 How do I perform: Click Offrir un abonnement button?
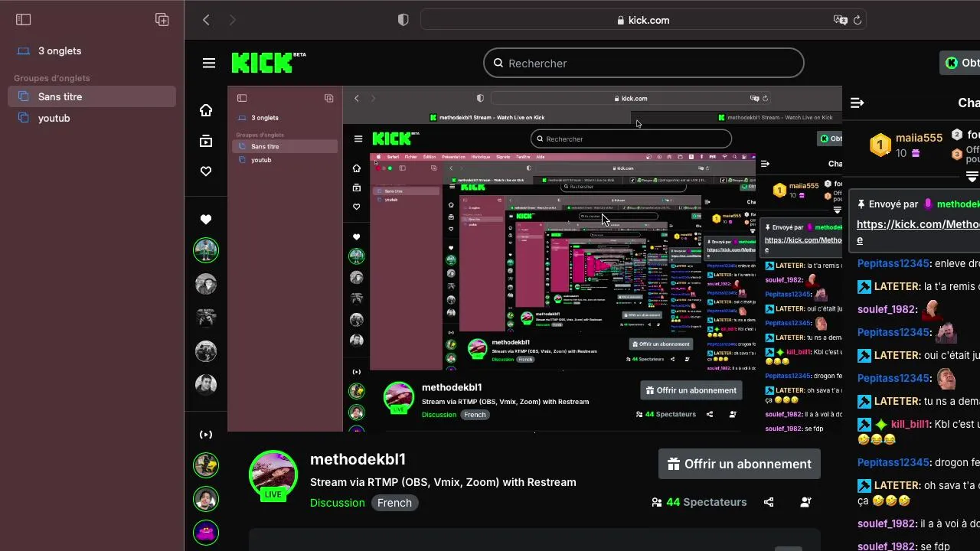tap(740, 464)
